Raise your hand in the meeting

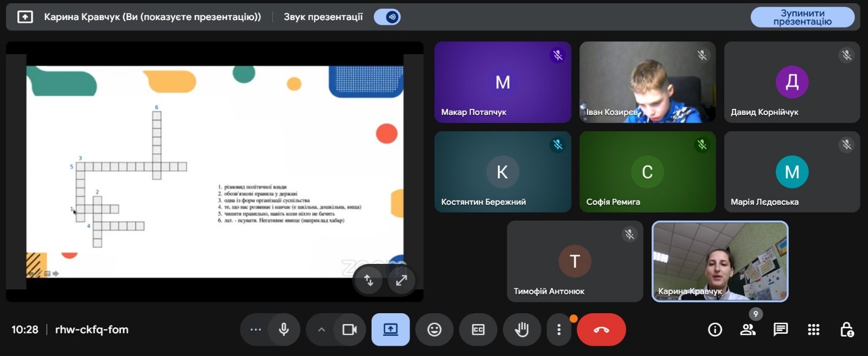click(x=521, y=329)
